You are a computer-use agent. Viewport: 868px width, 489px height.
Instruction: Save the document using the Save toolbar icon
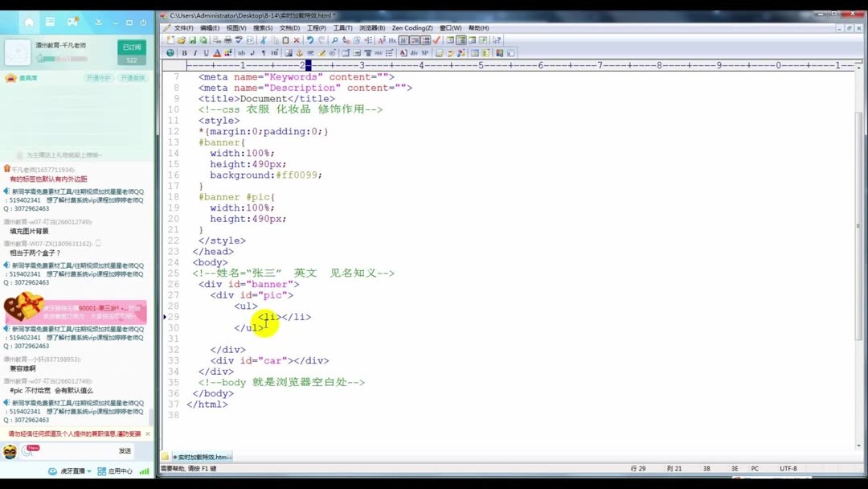(x=193, y=40)
